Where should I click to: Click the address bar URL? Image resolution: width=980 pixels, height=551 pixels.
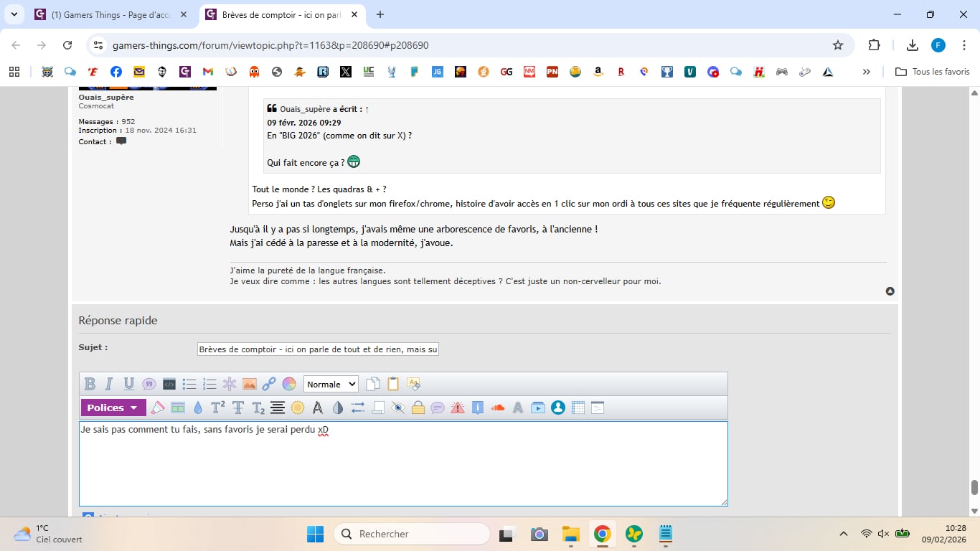coord(270,45)
